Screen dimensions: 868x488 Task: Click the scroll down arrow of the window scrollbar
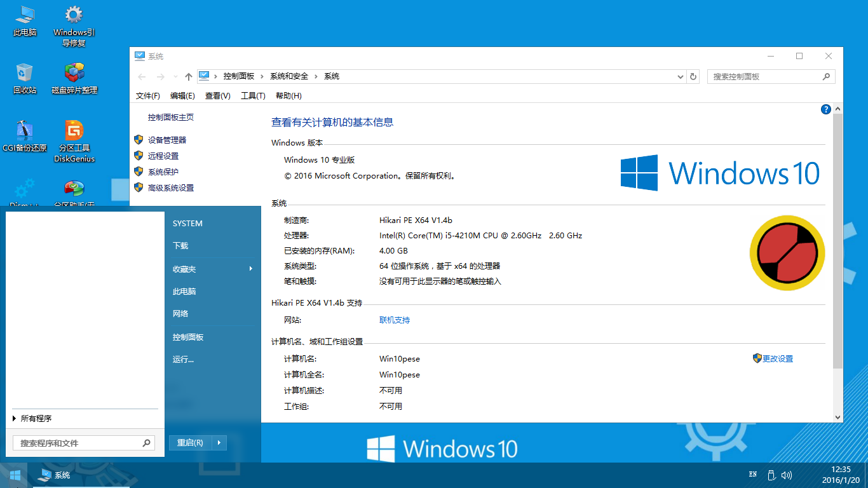coord(837,417)
